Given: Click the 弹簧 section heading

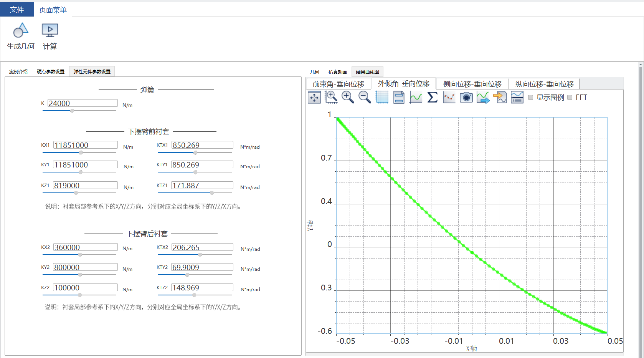Looking at the screenshot, I should (x=147, y=89).
